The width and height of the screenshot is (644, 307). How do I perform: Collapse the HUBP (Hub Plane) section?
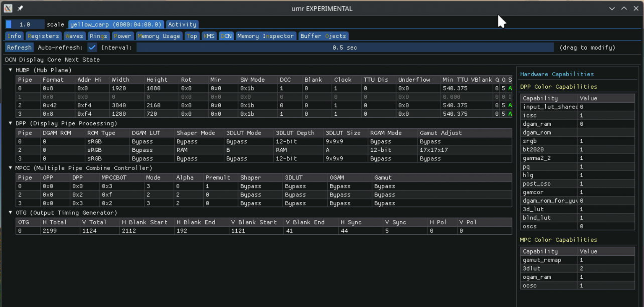click(x=11, y=70)
